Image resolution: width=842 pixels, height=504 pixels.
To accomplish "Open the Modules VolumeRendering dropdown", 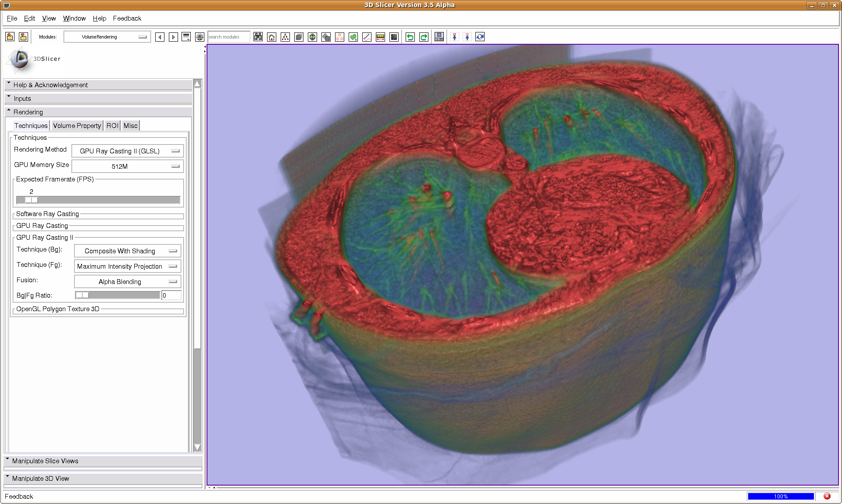I will pyautogui.click(x=107, y=37).
